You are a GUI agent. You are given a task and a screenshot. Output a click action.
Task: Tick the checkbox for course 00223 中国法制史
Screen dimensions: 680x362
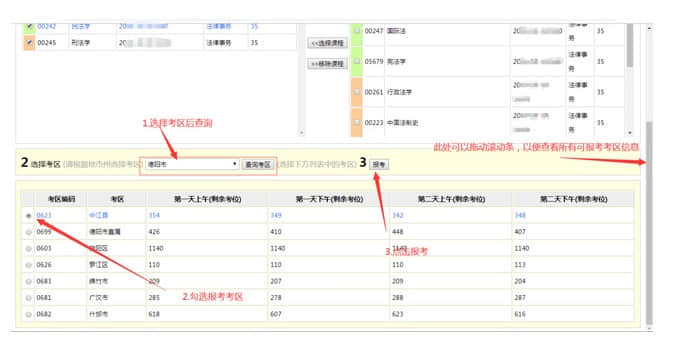click(x=356, y=122)
